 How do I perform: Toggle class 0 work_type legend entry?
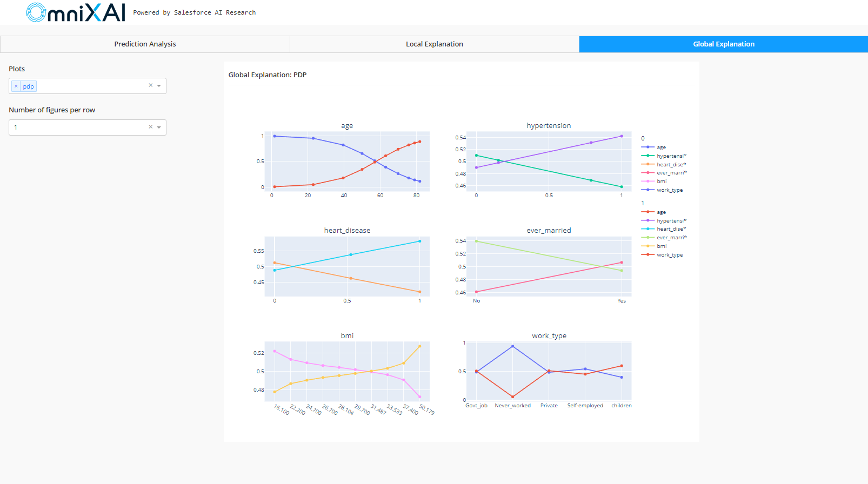pyautogui.click(x=662, y=190)
